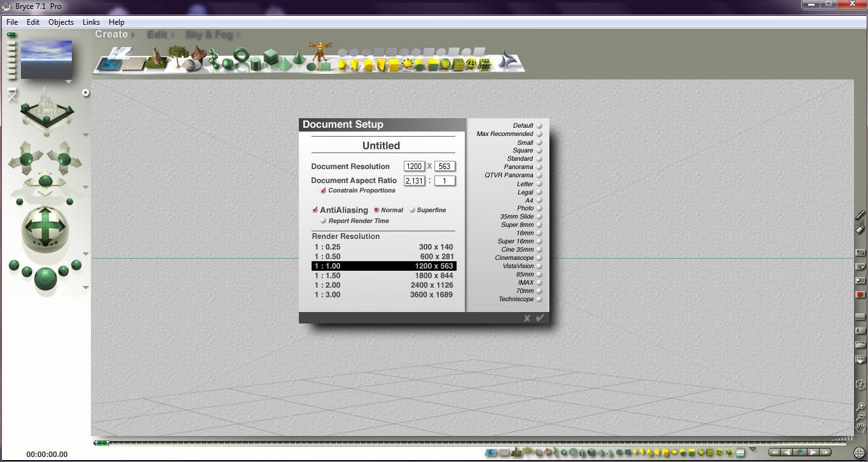Viewport: 868px width, 462px height.
Task: Expand the selection palette triangle at bottom
Action: coord(752,450)
